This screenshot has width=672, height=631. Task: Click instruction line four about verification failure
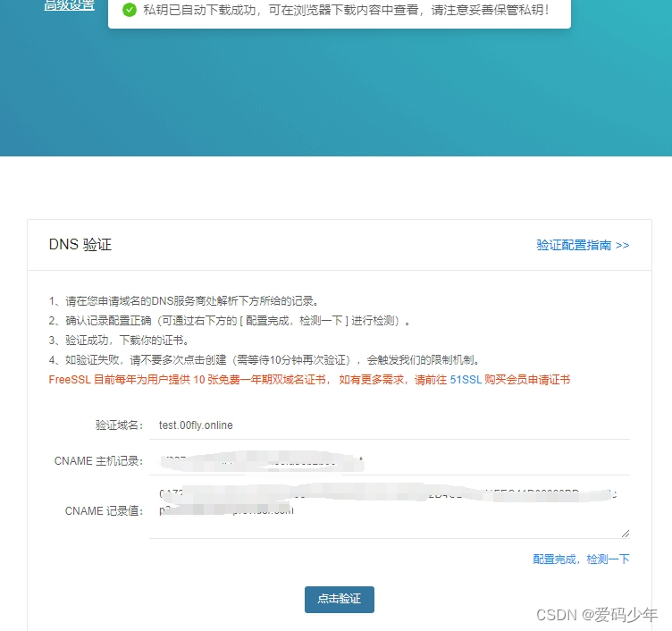[x=265, y=360]
